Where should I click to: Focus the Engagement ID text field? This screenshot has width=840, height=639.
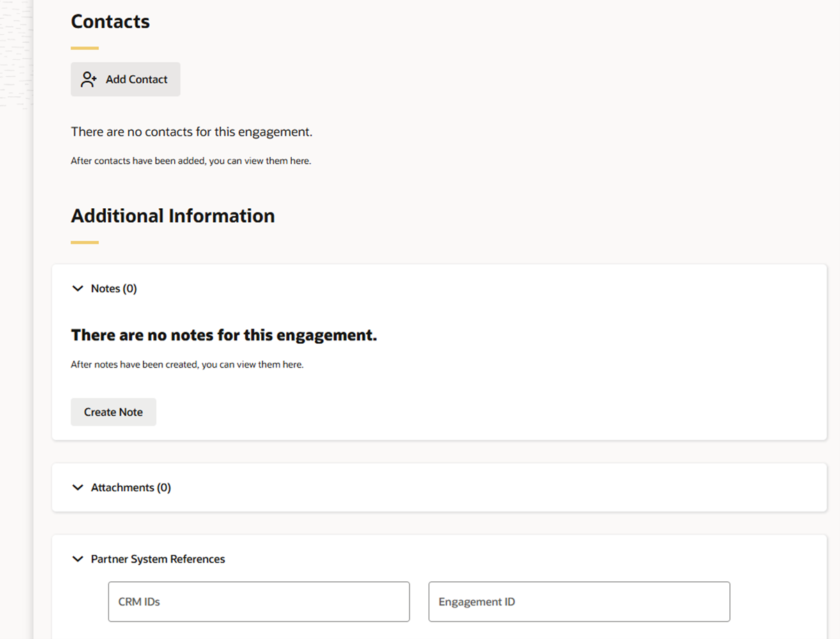click(x=579, y=601)
